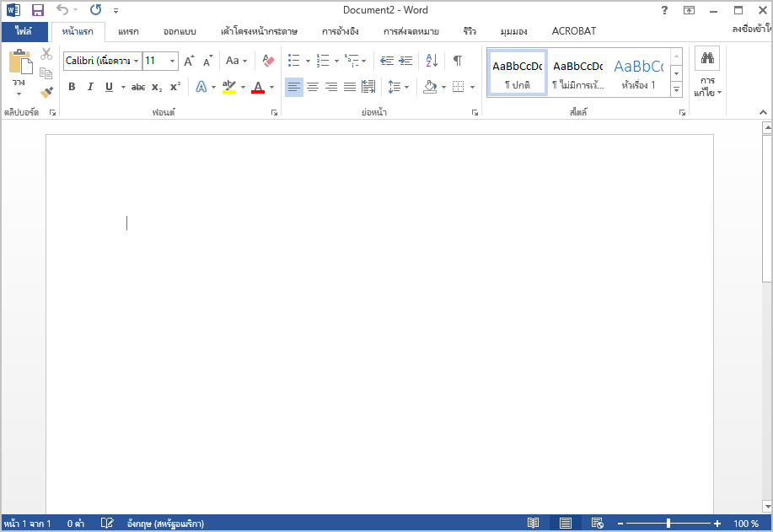Click the Undo arrow icon
This screenshot has width=773, height=532.
click(62, 9)
